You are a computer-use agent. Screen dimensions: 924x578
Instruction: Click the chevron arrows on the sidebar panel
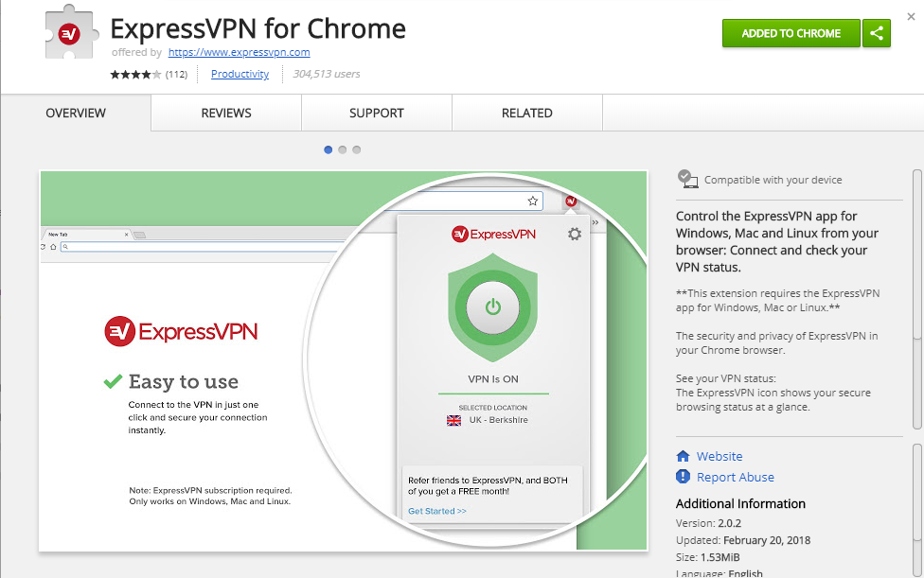(595, 221)
